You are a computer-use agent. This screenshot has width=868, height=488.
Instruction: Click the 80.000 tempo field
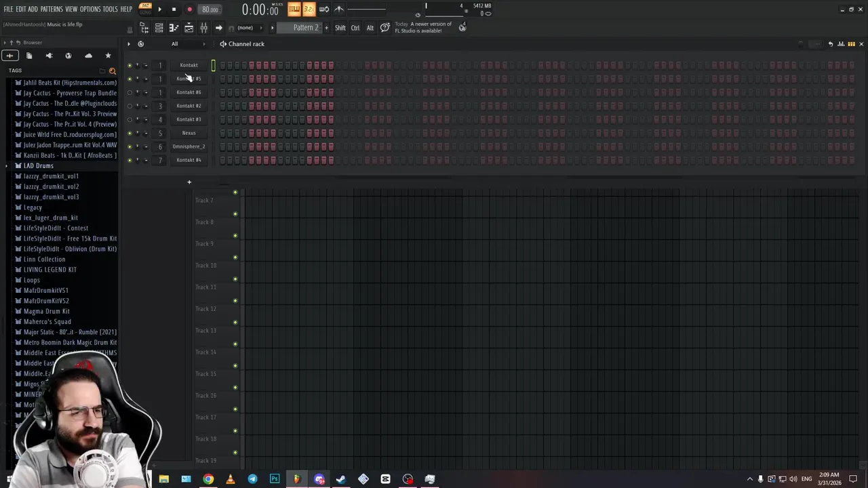(x=210, y=9)
